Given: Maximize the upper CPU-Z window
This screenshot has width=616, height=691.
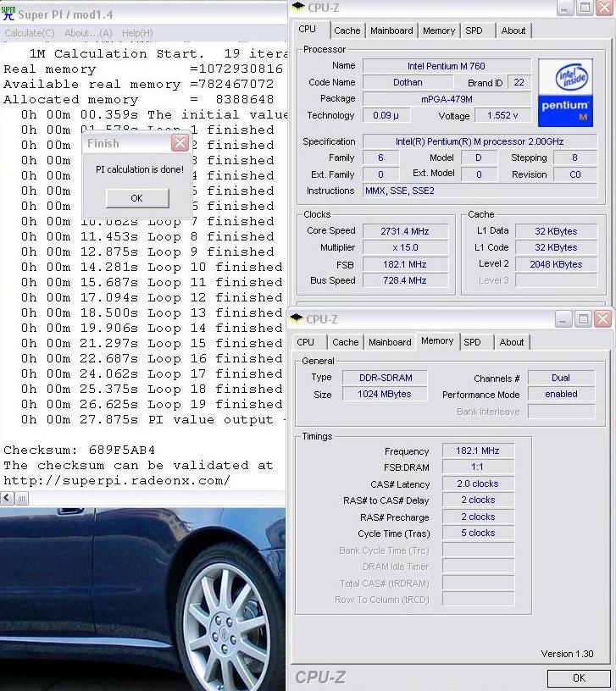Looking at the screenshot, I should click(x=585, y=8).
